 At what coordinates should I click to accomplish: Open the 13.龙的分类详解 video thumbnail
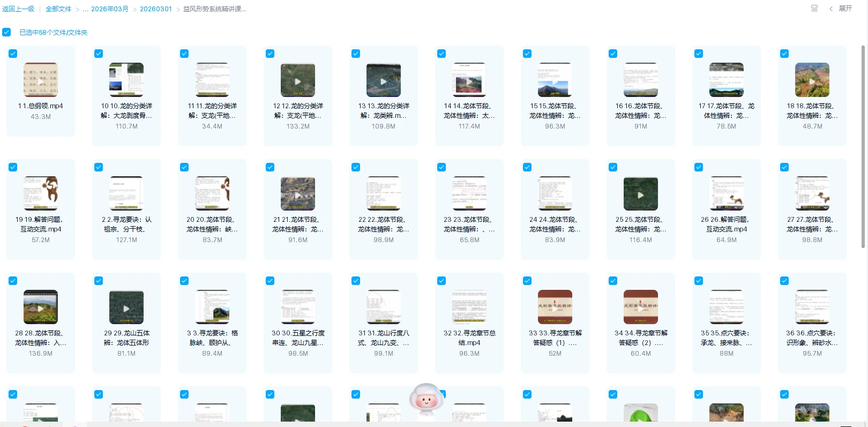[384, 80]
